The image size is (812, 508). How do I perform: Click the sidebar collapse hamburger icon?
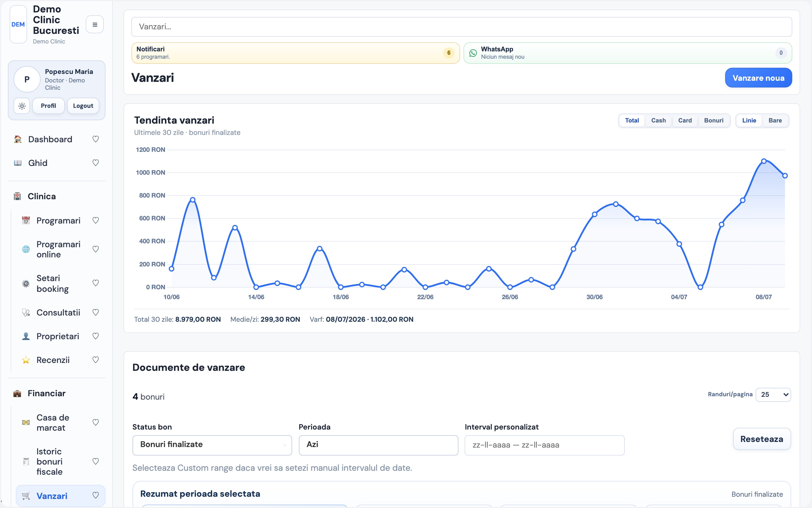click(95, 25)
